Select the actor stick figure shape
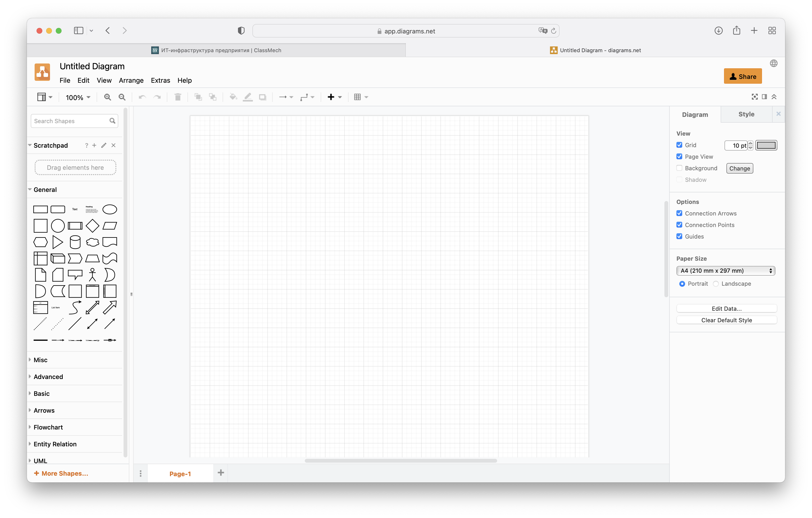The image size is (812, 518). (92, 275)
